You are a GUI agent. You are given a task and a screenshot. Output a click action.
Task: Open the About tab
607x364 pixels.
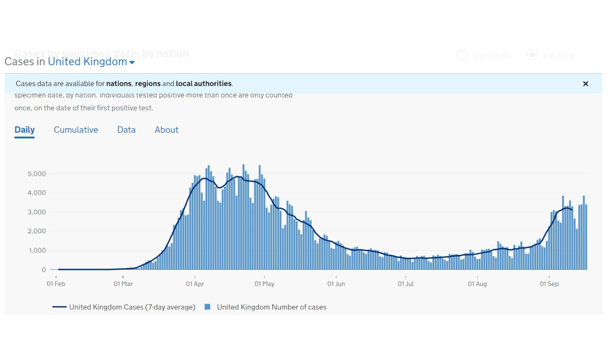(x=167, y=130)
